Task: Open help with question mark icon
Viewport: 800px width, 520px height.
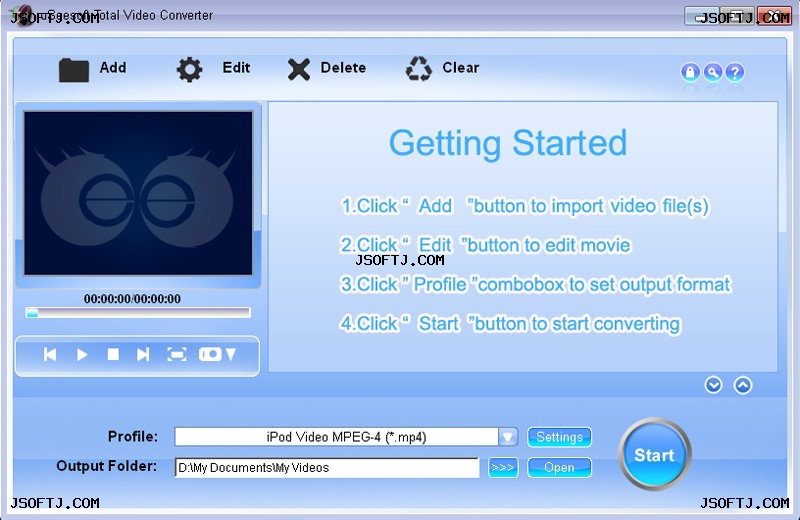Action: (735, 72)
